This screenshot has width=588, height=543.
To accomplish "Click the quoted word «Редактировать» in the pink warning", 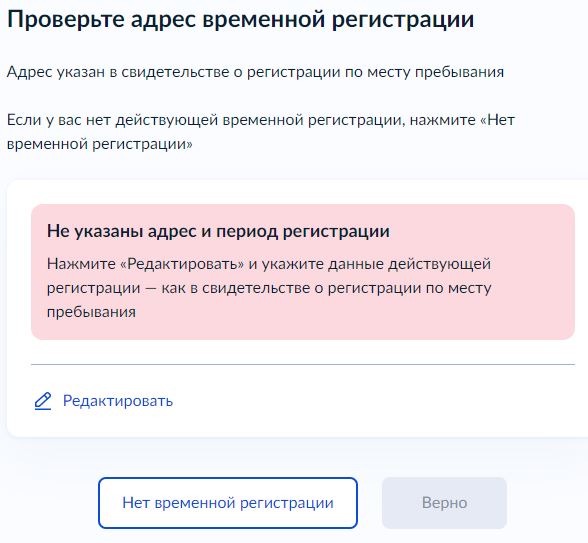I will click(182, 264).
